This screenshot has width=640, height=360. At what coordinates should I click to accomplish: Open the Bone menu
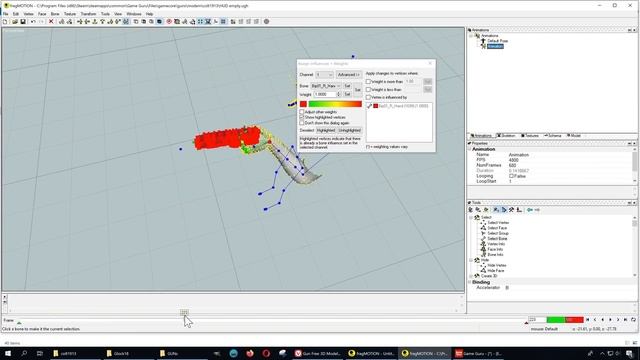coord(55,14)
